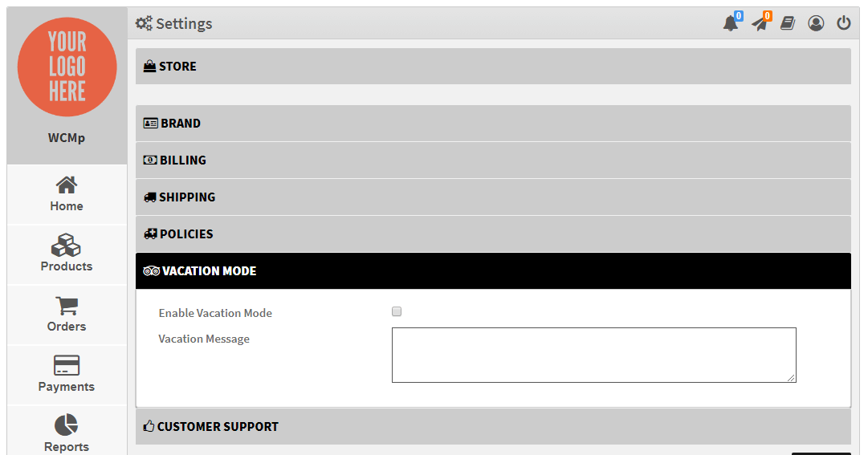This screenshot has height=455, width=868.
Task: Expand the STORE settings section
Action: click(493, 67)
